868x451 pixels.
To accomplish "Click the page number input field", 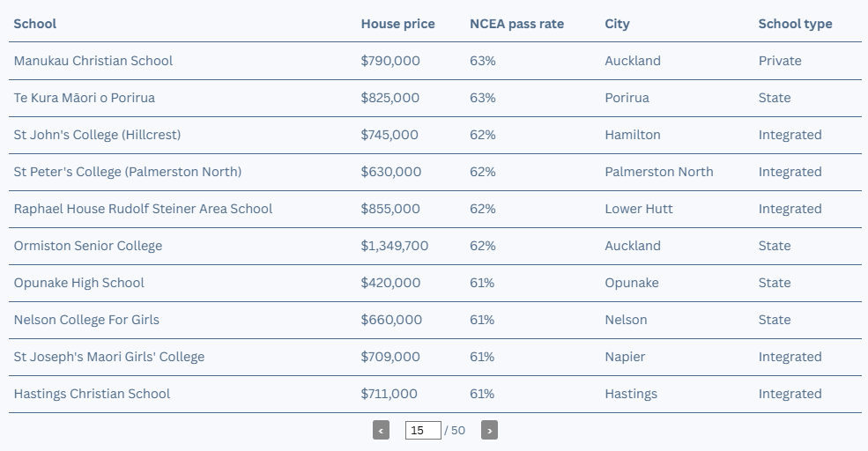I will pyautogui.click(x=423, y=430).
